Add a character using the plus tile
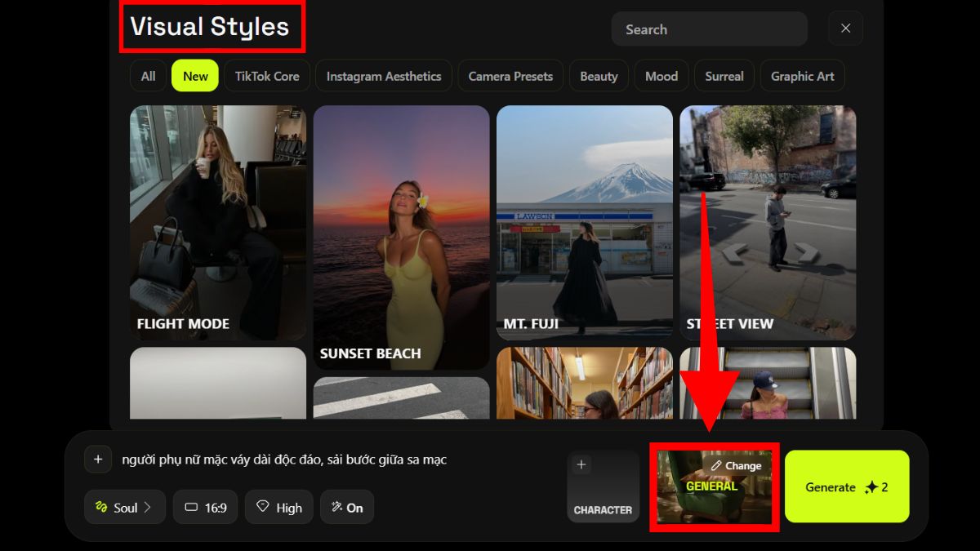The width and height of the screenshot is (980, 551). point(603,487)
